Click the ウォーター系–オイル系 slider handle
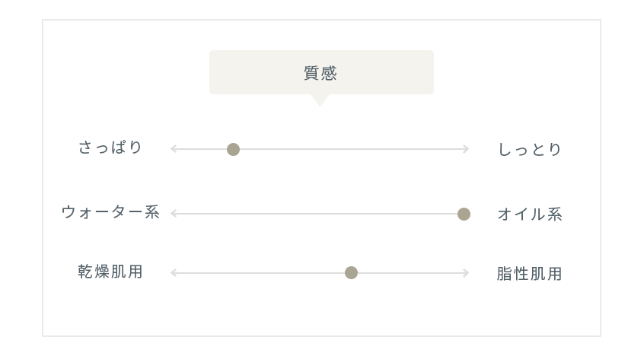This screenshot has width=644, height=356. (464, 214)
